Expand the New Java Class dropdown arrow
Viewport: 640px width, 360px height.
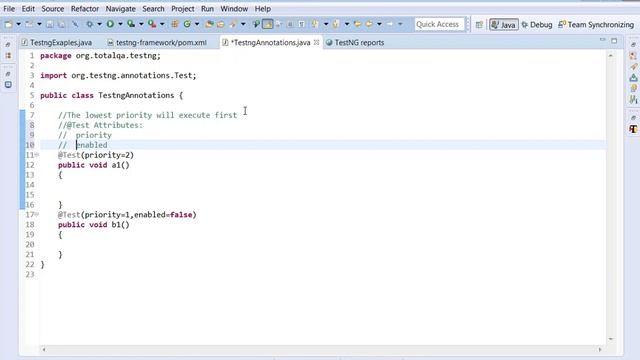pos(197,24)
